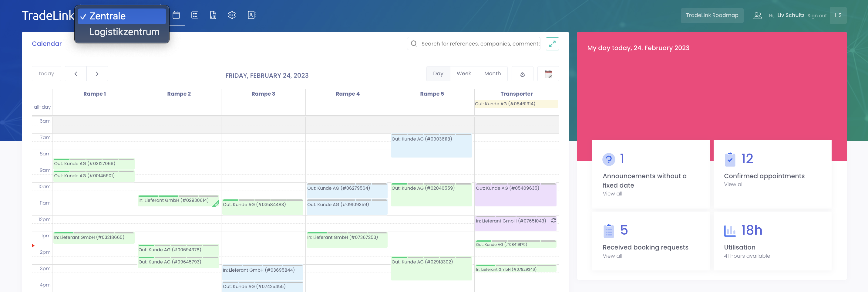Open the calendar icon in top navigation

(x=176, y=15)
